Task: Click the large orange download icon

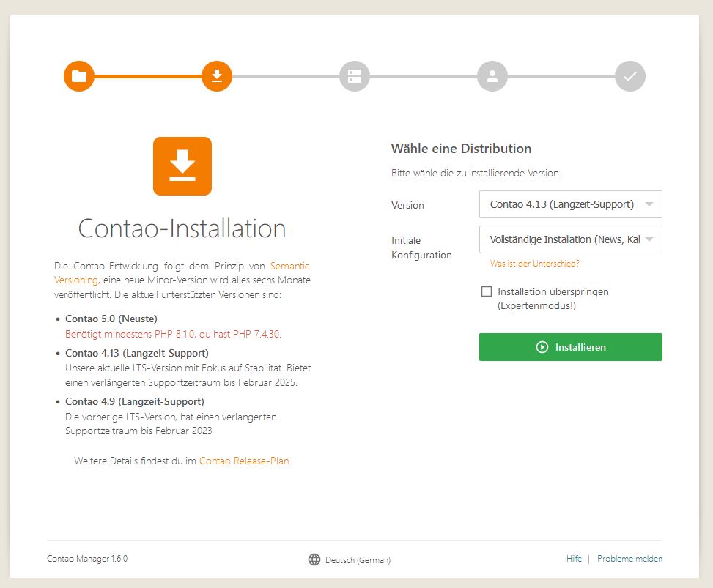Action: pyautogui.click(x=182, y=166)
